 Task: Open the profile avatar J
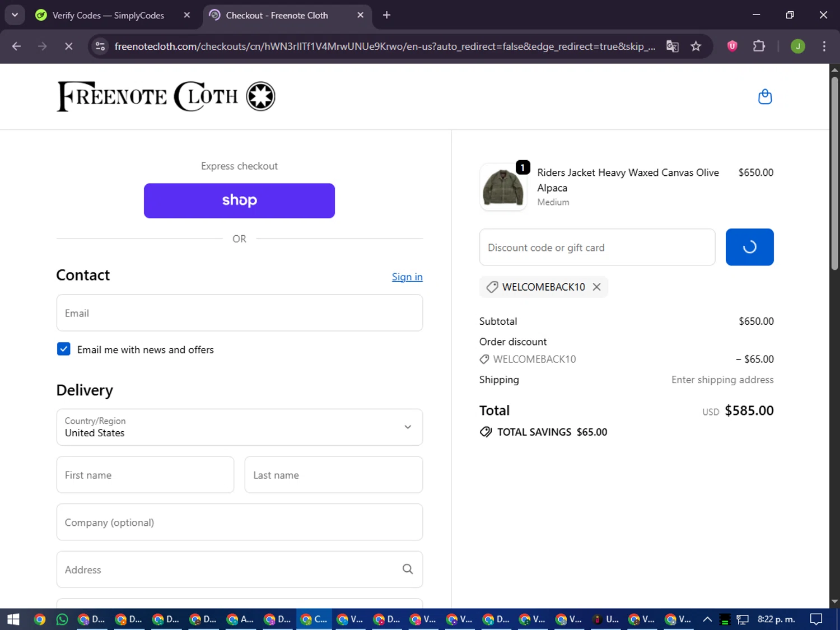[798, 46]
